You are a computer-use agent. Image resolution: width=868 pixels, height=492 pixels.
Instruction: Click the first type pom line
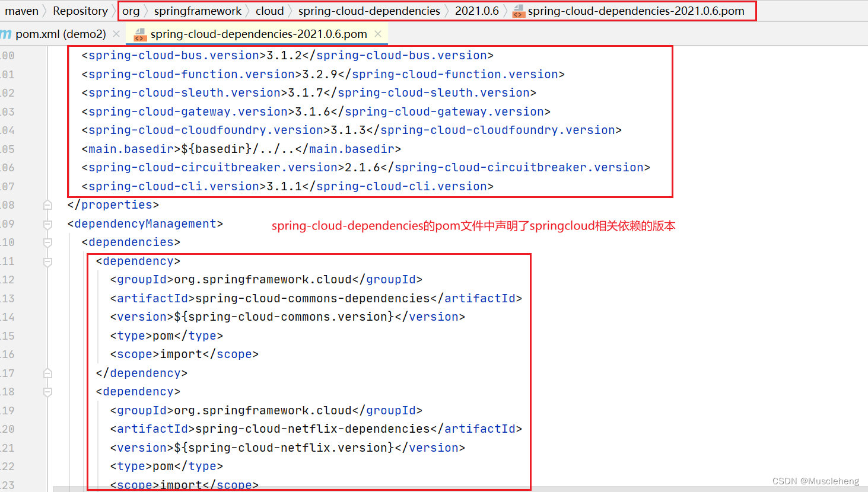click(x=166, y=336)
